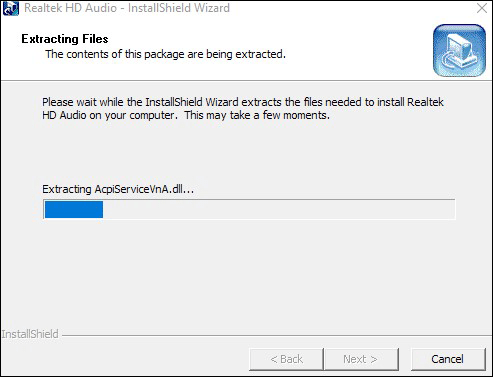This screenshot has height=377, width=493.
Task: Click the divider line below the white header
Action: (246, 80)
